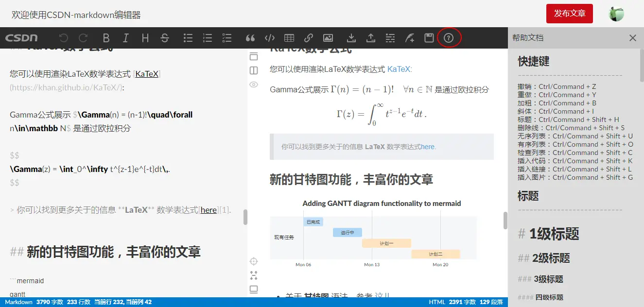Insert a checklist
The height and width of the screenshot is (307, 644).
pyautogui.click(x=227, y=38)
